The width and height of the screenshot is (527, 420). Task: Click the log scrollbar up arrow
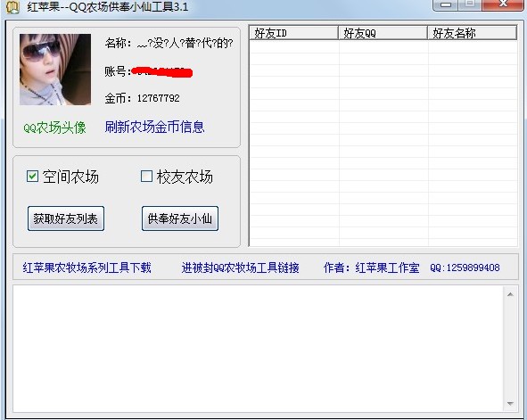click(x=510, y=294)
